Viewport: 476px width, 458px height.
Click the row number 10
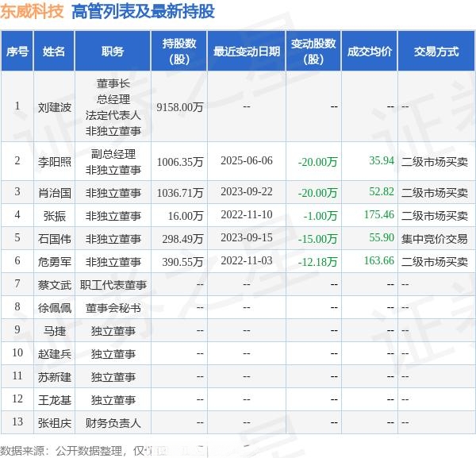pos(17,353)
